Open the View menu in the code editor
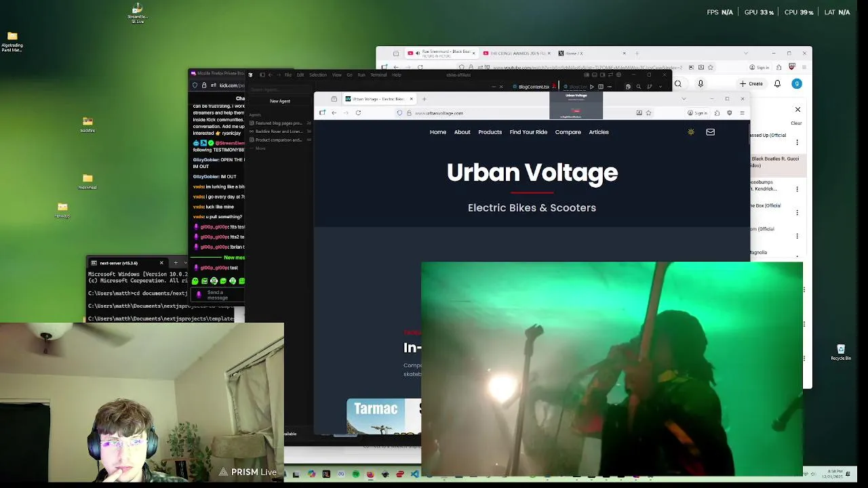This screenshot has width=868, height=488. click(x=336, y=75)
